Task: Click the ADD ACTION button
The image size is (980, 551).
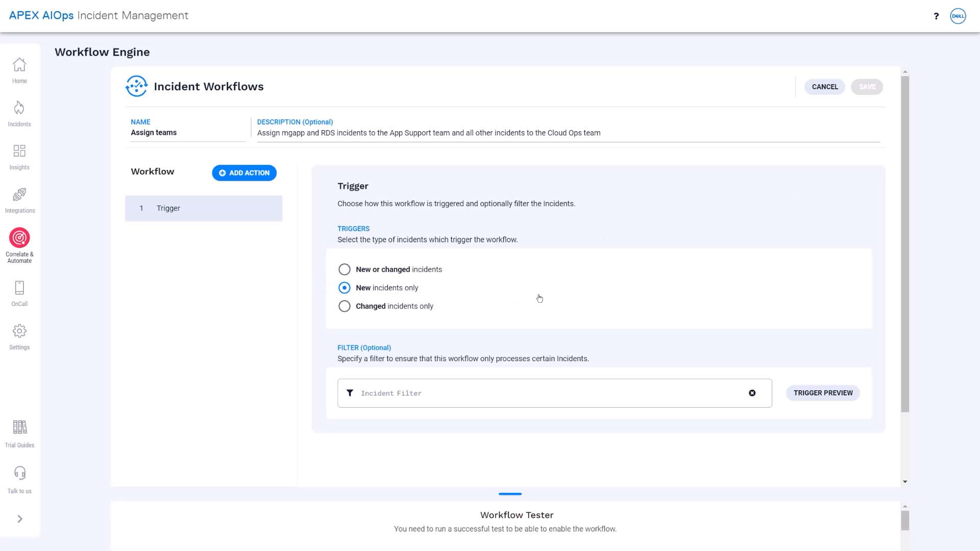Action: pos(244,173)
